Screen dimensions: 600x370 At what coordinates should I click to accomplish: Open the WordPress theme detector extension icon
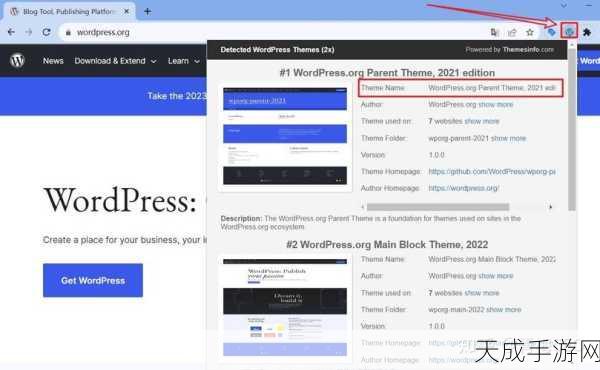pos(569,31)
